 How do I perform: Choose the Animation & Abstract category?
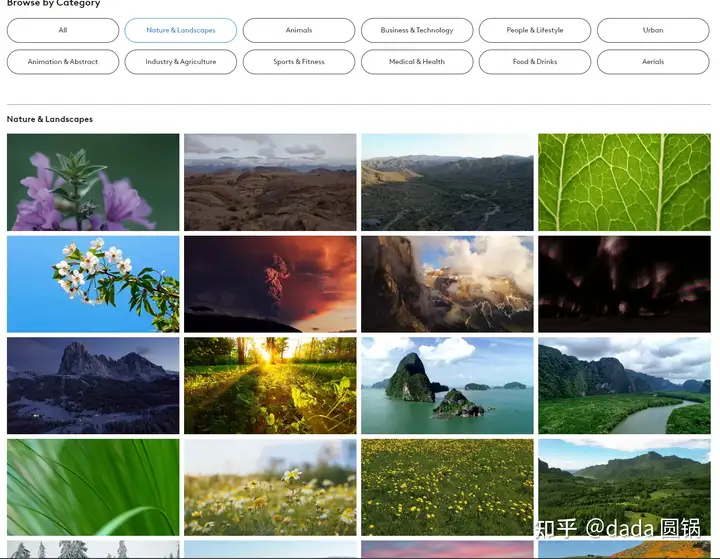[63, 62]
